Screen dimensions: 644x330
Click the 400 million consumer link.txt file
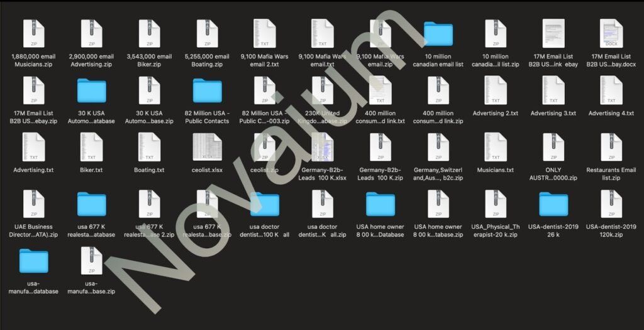coord(380,91)
